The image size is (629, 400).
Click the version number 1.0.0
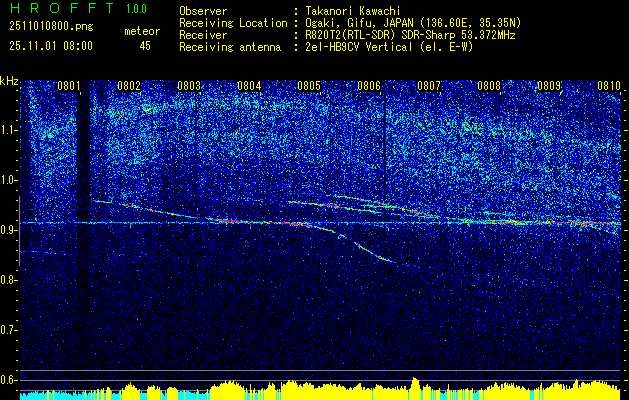point(136,9)
